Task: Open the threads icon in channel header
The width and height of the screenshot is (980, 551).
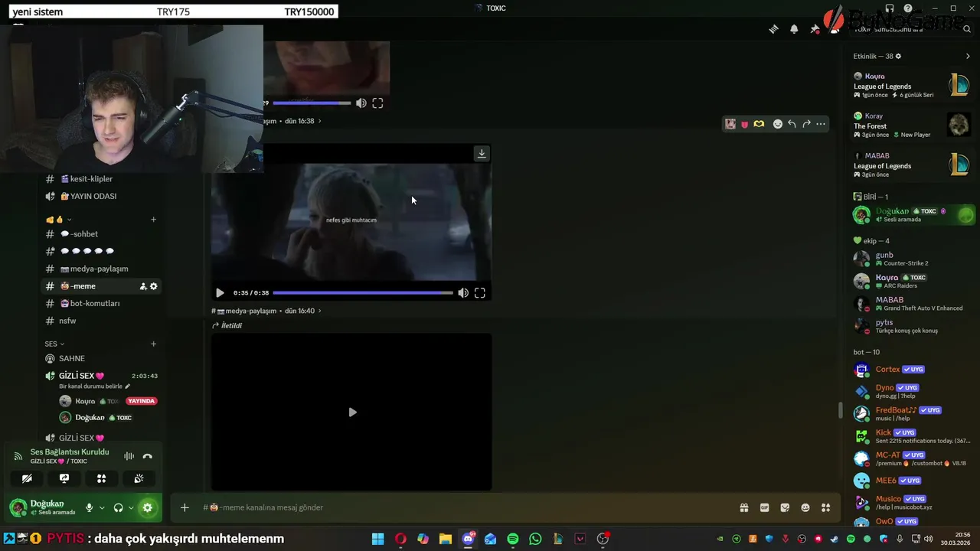Action: pos(773,29)
